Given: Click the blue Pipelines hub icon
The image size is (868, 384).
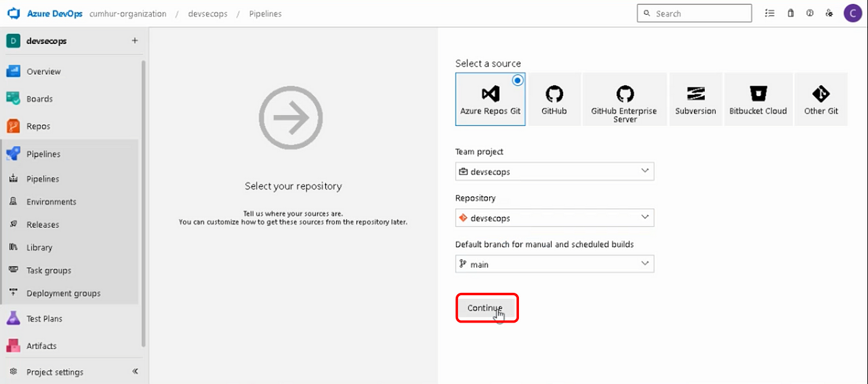Looking at the screenshot, I should (13, 154).
